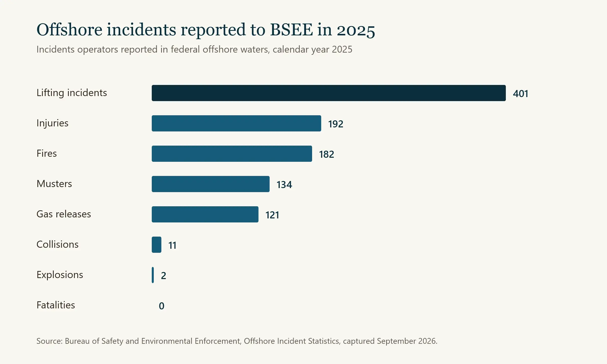Viewport: 607px width, 364px height.
Task: Click the Fires bar
Action: point(232,154)
